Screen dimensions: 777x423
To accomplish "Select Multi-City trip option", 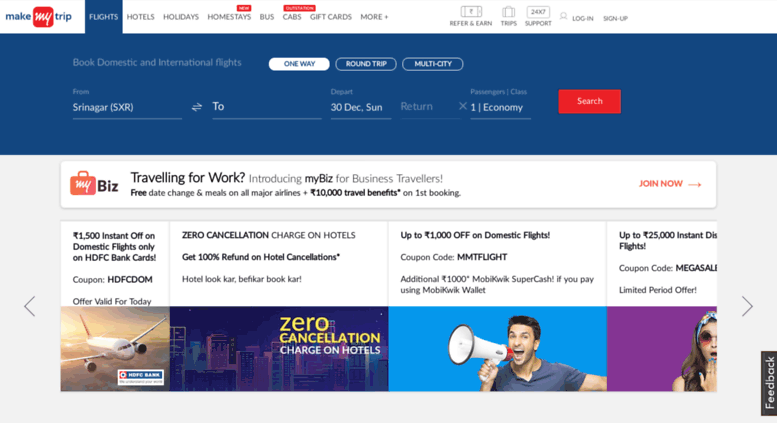I will [x=433, y=64].
